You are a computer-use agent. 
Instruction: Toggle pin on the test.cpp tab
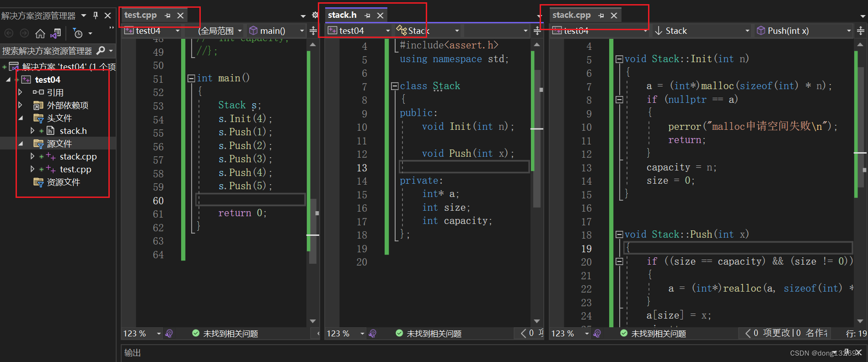tap(167, 16)
